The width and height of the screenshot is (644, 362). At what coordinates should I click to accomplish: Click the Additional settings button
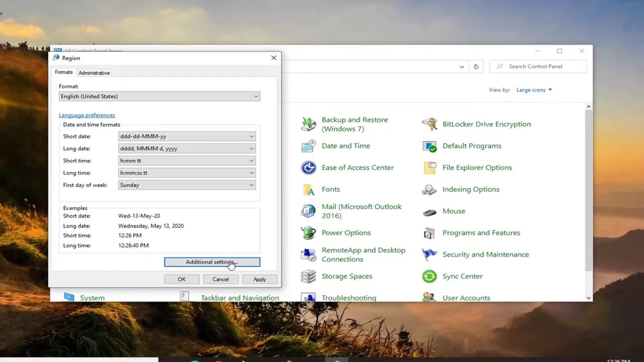[212, 262]
